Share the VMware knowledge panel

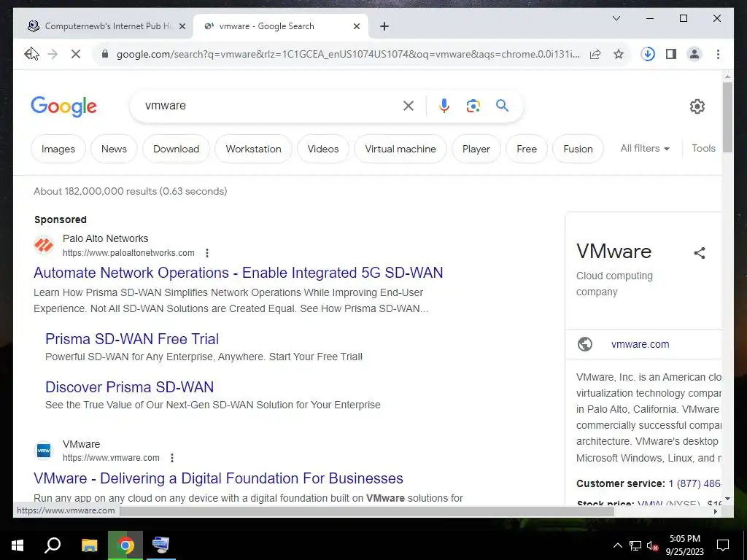(x=700, y=253)
